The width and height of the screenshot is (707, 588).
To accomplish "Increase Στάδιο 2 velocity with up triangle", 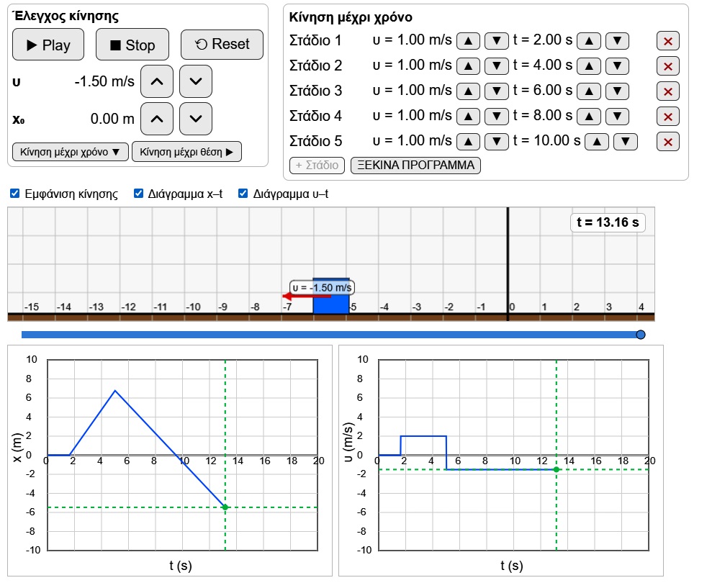I will click(468, 66).
